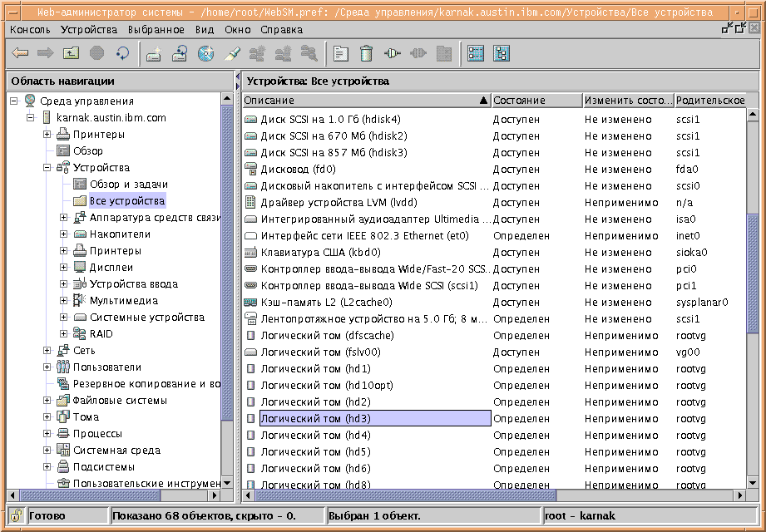Collapse the Устройства tree node
766x532 pixels.
coord(47,168)
